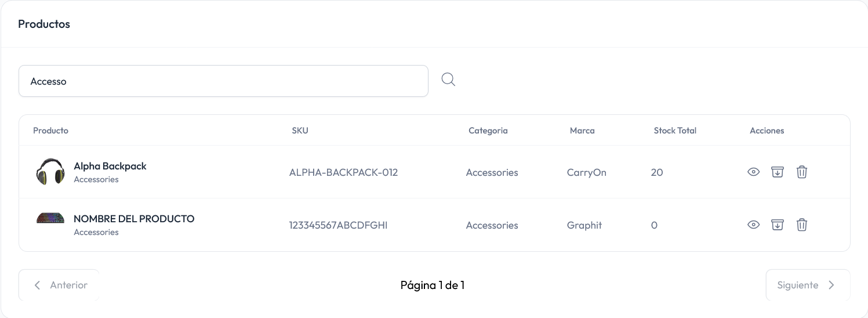Click the Producto column header
Screen dimensions: 868x318
click(50, 131)
